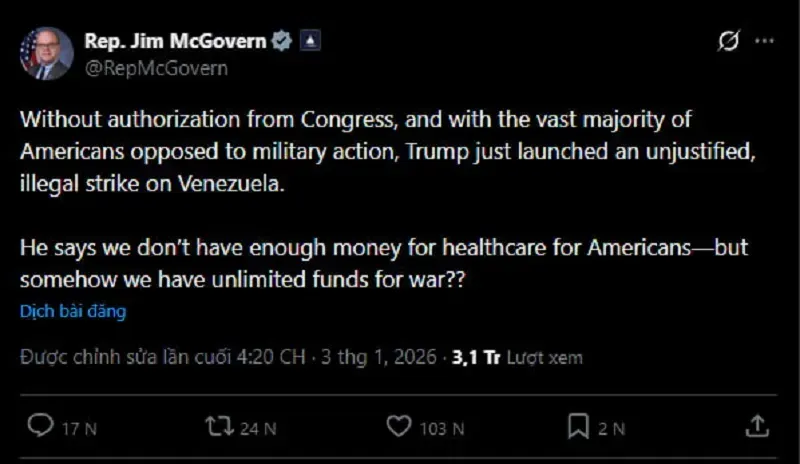Click the Grok slashed-circle icon
This screenshot has width=800, height=464.
coord(729,42)
